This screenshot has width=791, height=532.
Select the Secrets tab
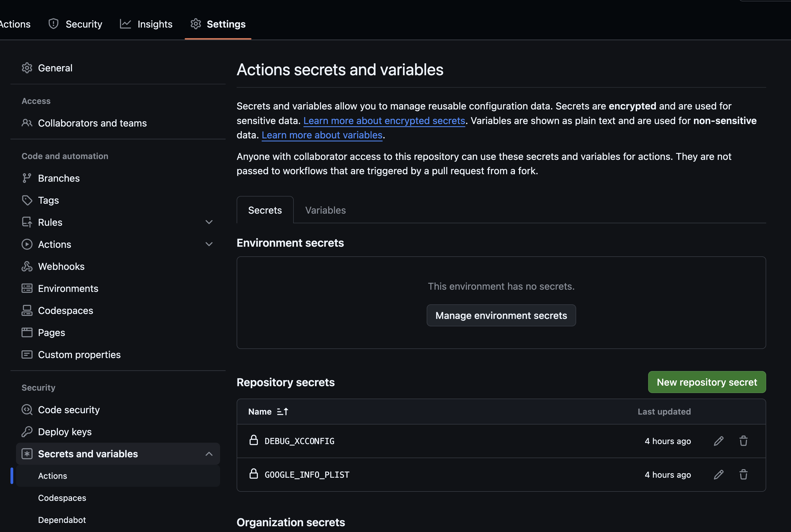tap(265, 210)
